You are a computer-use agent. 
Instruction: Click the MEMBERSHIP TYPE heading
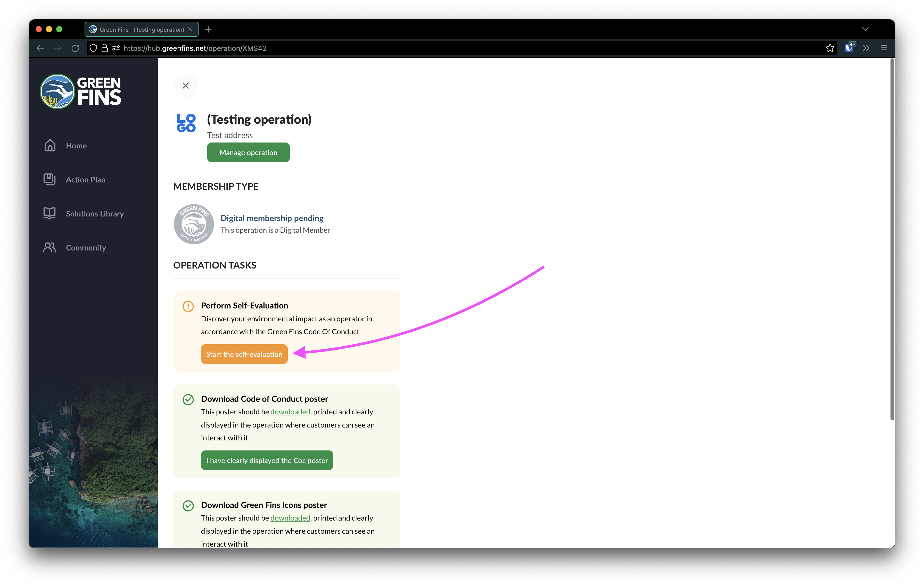click(x=216, y=186)
